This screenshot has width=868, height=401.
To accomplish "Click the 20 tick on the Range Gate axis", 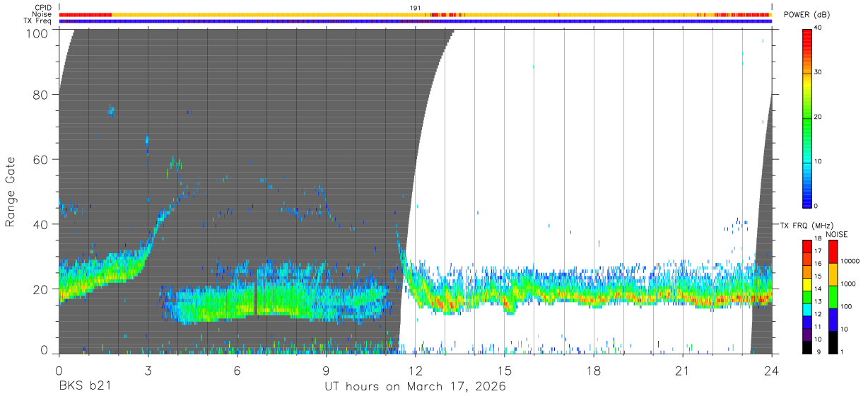I will (x=42, y=289).
